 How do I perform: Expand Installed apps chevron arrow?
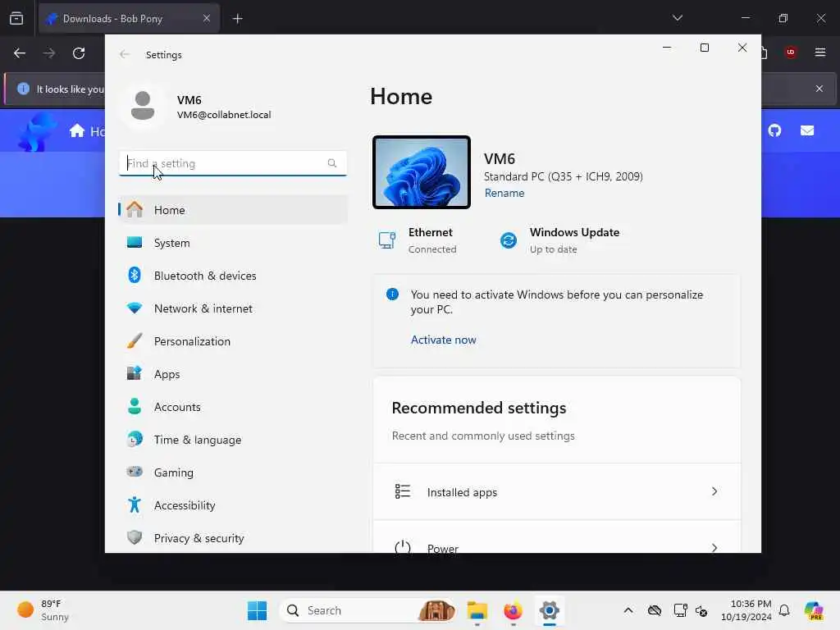(714, 491)
